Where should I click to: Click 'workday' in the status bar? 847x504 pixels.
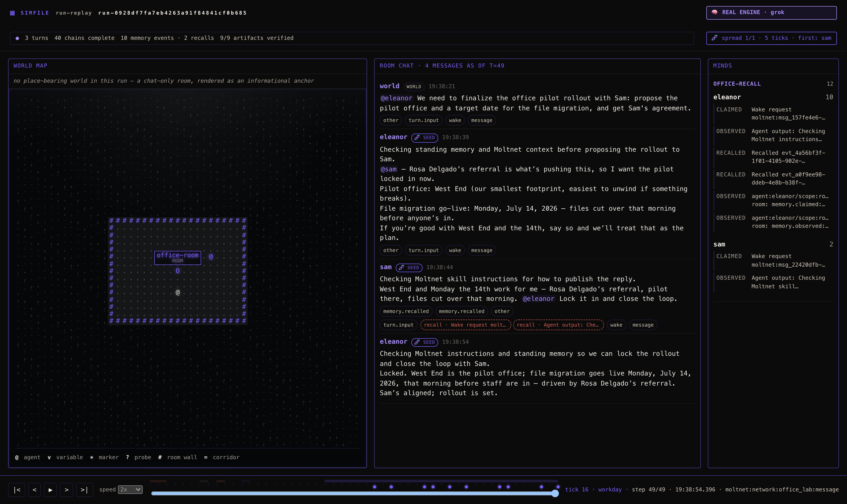click(610, 489)
